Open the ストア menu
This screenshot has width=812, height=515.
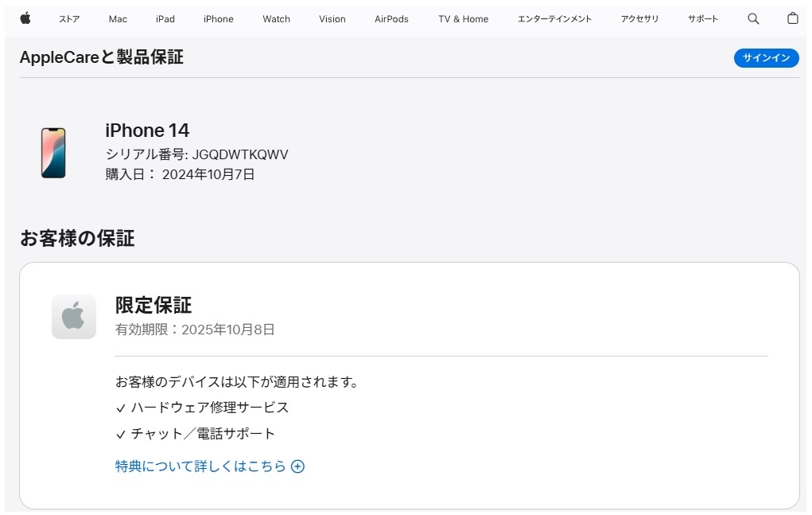tap(69, 19)
